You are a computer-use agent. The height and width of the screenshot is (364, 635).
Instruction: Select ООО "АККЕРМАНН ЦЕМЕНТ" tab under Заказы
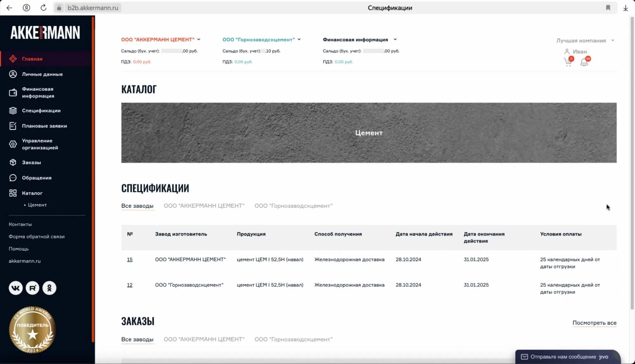point(204,339)
